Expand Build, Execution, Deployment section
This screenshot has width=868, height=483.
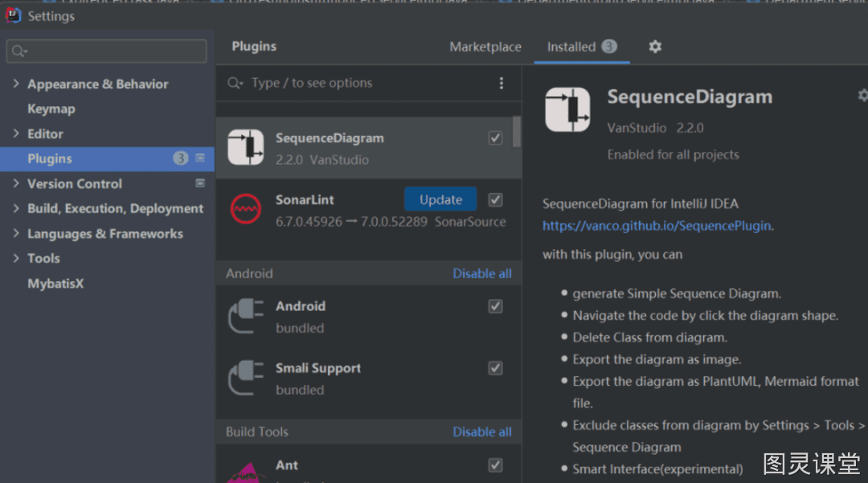click(x=15, y=208)
